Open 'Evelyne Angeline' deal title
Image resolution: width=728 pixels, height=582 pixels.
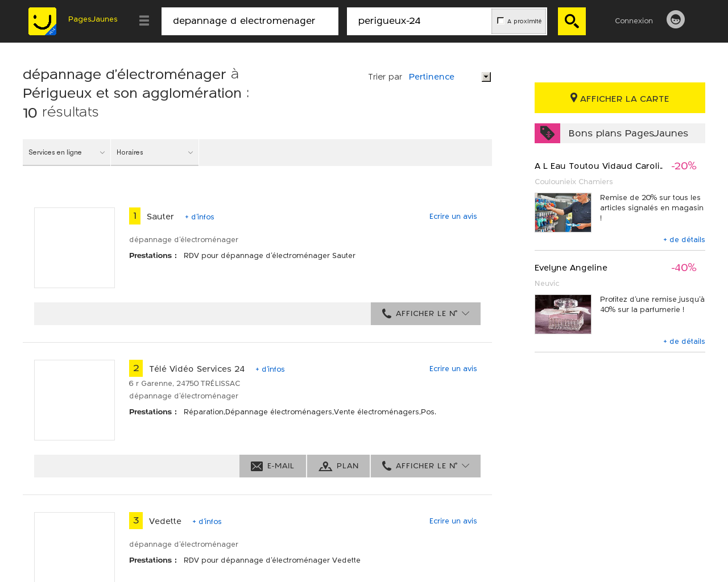coord(571,268)
